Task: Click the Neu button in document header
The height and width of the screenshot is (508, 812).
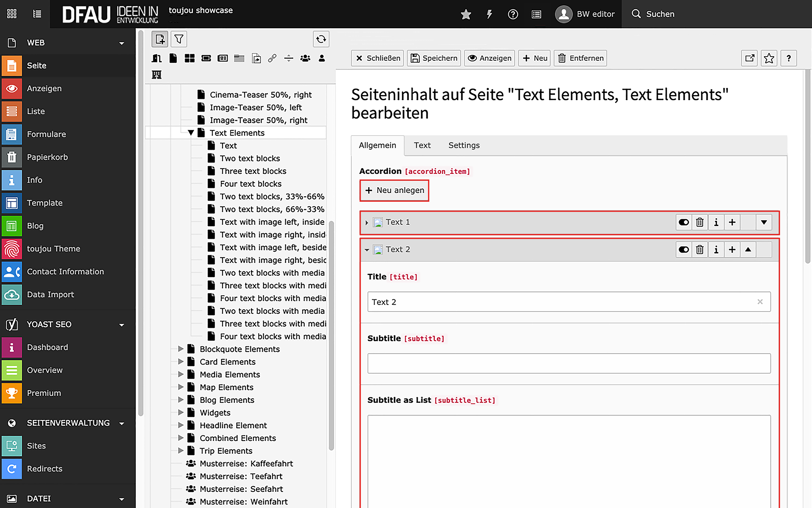Action: click(534, 58)
